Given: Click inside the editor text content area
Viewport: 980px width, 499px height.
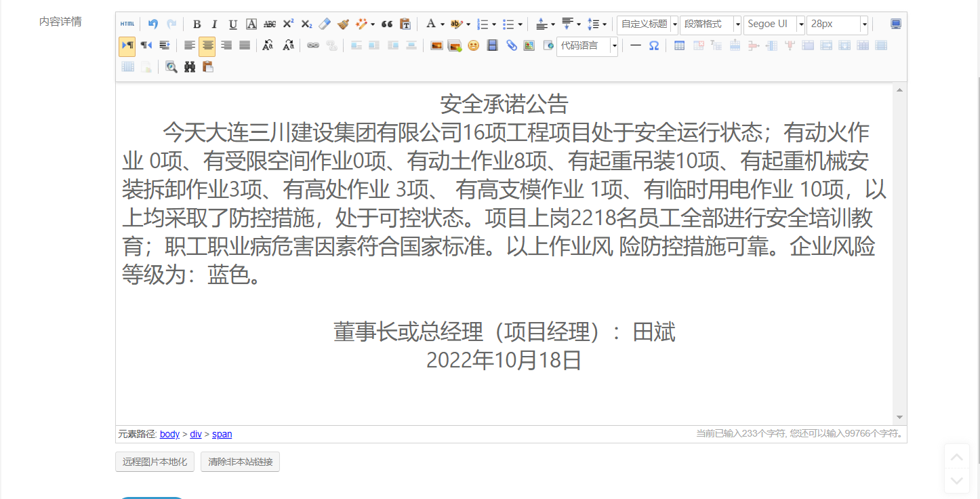Looking at the screenshot, I should [504, 254].
